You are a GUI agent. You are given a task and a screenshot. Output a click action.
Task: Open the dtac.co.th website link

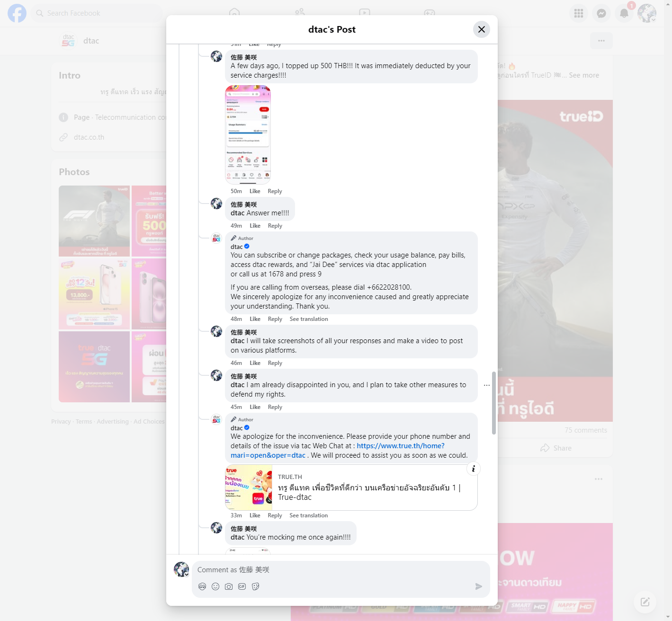tap(89, 137)
